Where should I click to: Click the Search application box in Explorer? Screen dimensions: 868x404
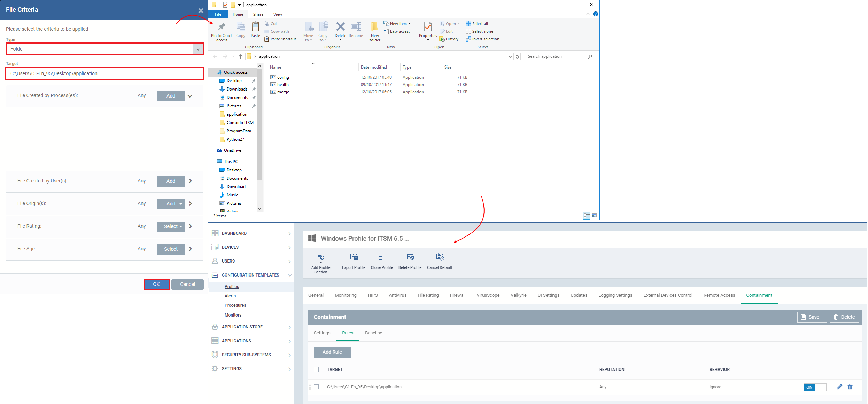(x=560, y=56)
